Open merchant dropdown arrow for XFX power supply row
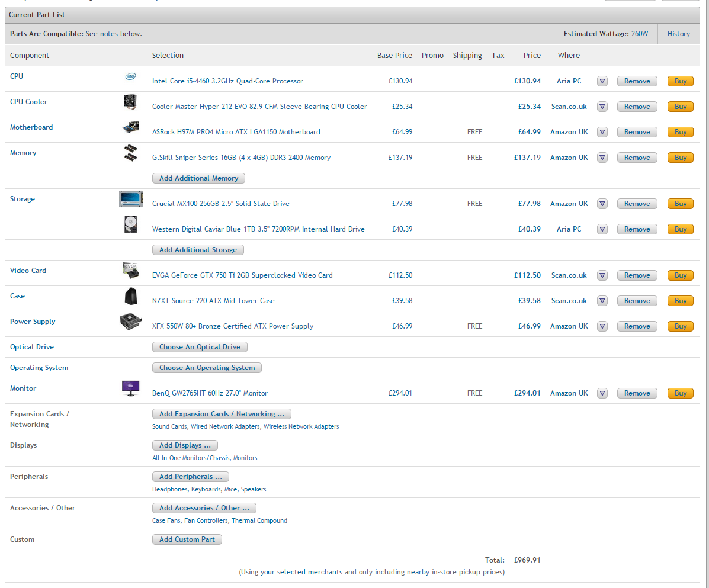Screen dimensions: 709x588 pyautogui.click(x=602, y=326)
